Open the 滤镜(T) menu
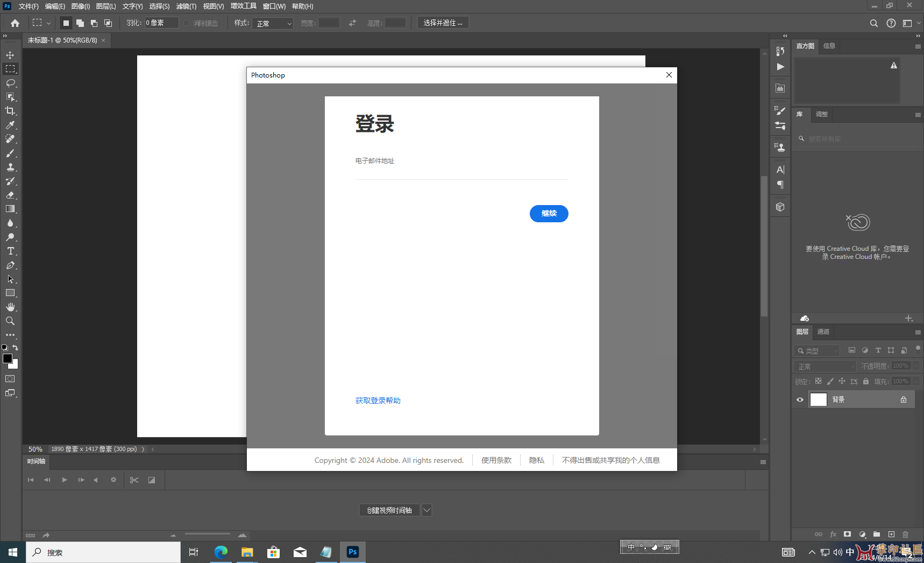 [x=186, y=6]
